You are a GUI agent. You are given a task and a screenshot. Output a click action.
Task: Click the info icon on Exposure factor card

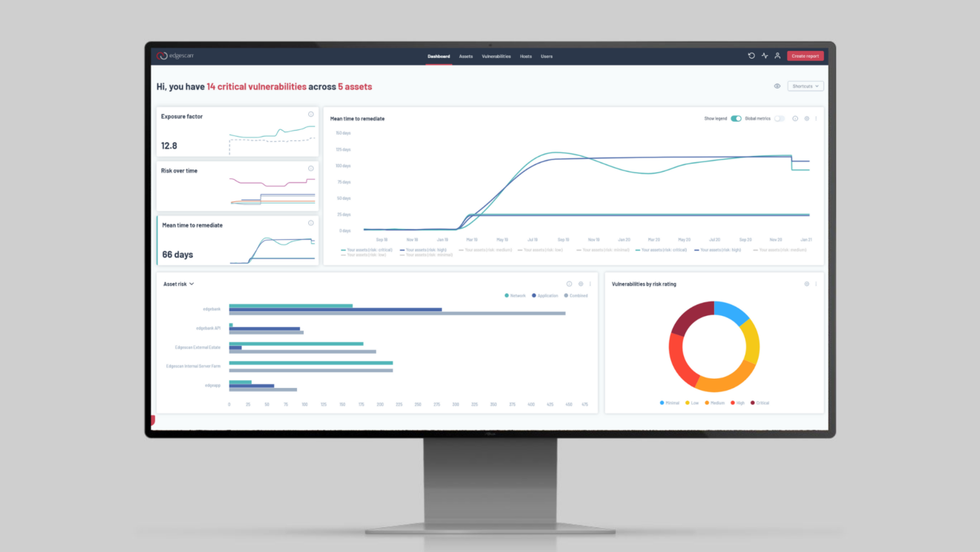(x=310, y=114)
